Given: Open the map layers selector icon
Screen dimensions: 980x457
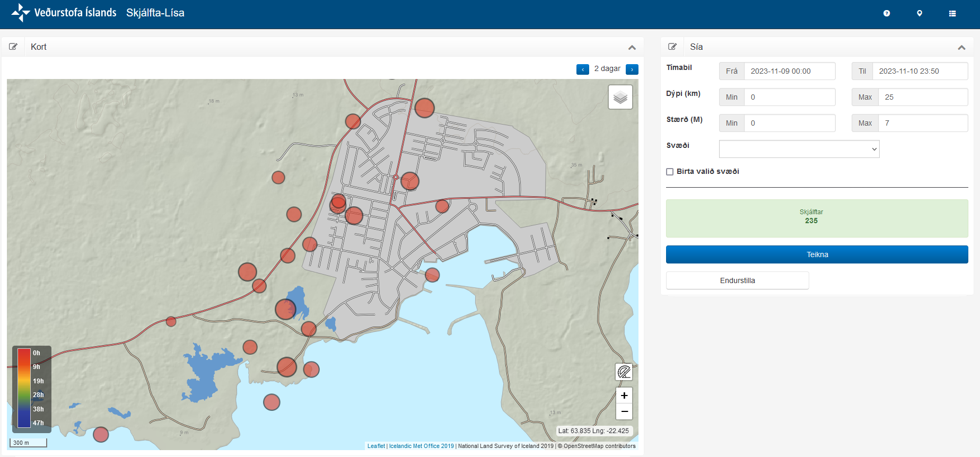Looking at the screenshot, I should 620,98.
